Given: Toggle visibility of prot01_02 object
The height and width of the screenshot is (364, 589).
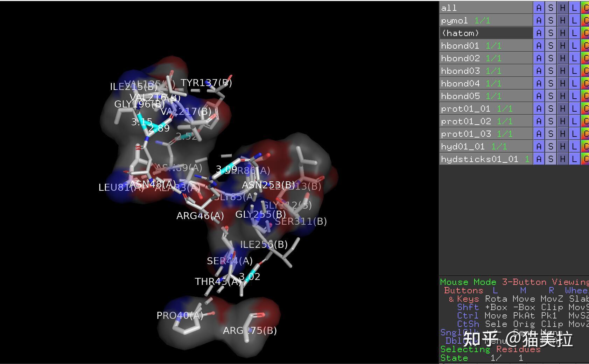Looking at the screenshot, I should click(486, 121).
